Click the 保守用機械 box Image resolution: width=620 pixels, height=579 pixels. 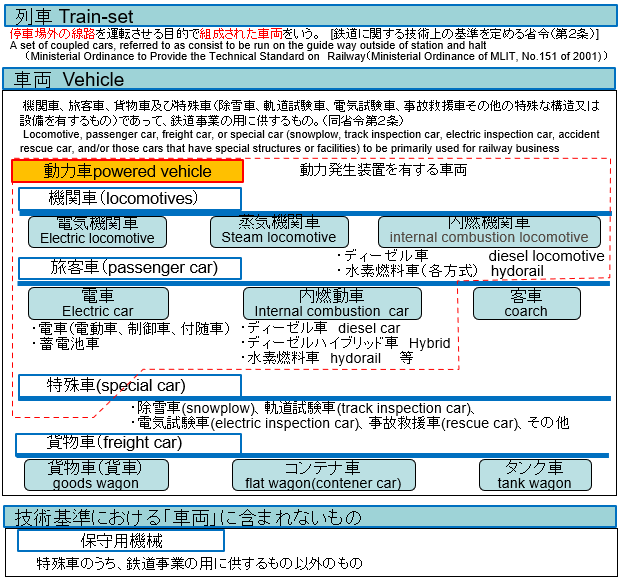click(x=121, y=541)
